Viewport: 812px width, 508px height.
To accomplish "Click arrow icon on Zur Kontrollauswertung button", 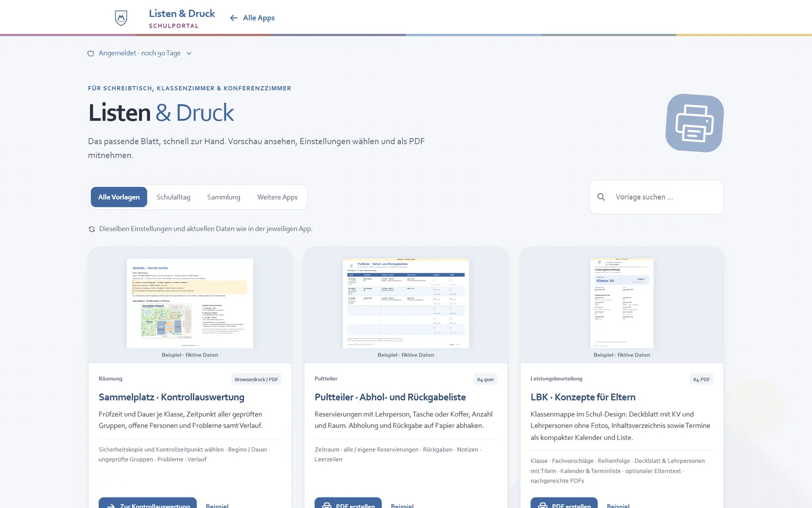I will tap(111, 506).
